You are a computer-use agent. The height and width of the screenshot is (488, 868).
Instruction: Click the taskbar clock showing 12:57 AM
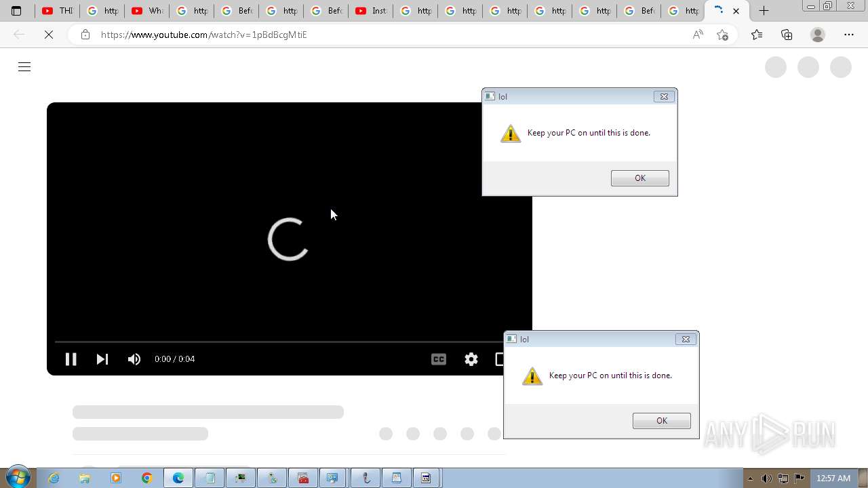tap(833, 479)
